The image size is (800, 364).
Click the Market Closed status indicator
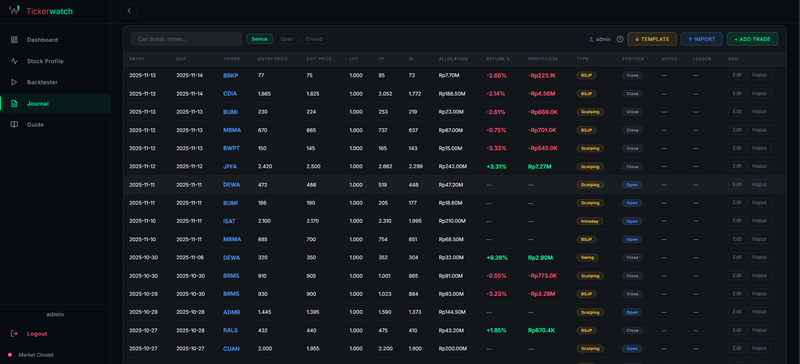[x=31, y=355]
